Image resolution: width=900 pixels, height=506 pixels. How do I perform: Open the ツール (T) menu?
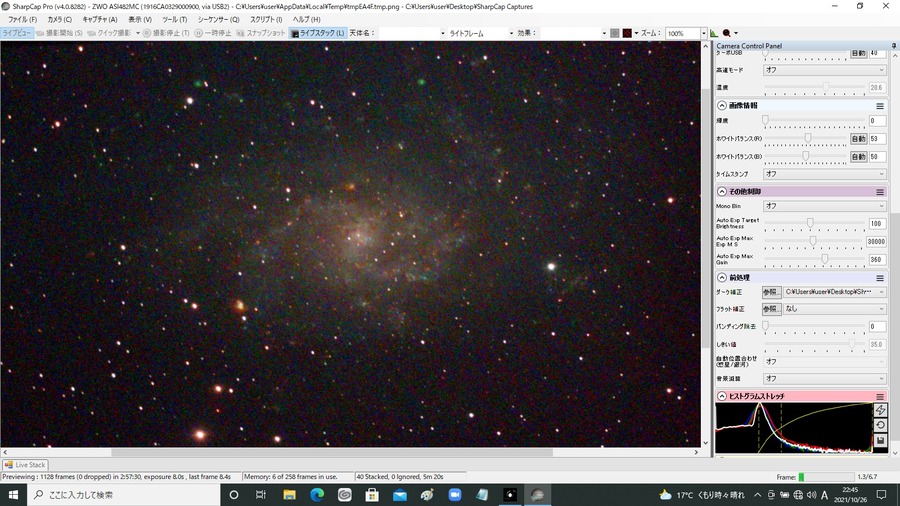[x=174, y=20]
